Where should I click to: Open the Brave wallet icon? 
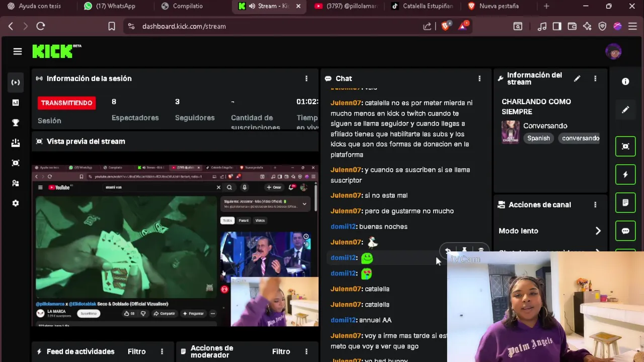point(572,26)
